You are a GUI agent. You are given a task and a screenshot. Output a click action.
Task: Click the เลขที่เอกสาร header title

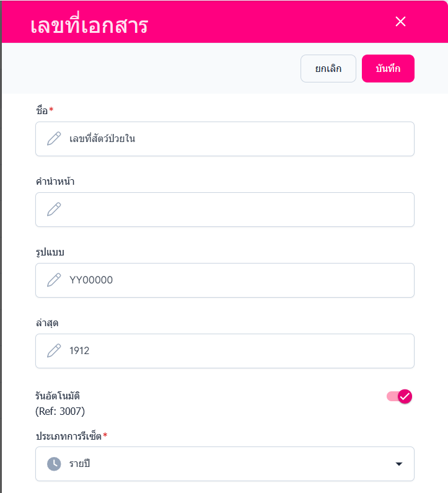point(89,25)
